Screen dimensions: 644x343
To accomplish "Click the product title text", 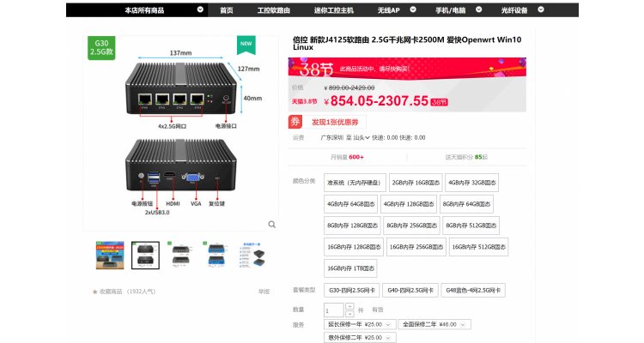I will point(407,43).
